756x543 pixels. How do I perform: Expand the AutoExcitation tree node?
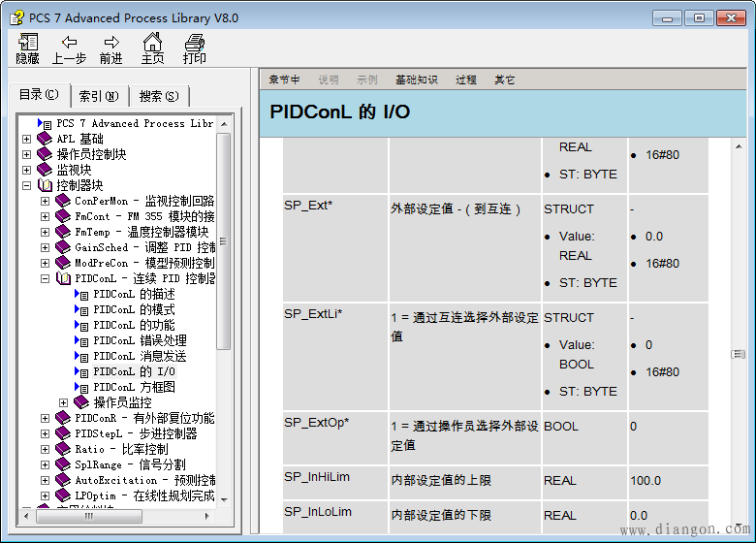45,480
